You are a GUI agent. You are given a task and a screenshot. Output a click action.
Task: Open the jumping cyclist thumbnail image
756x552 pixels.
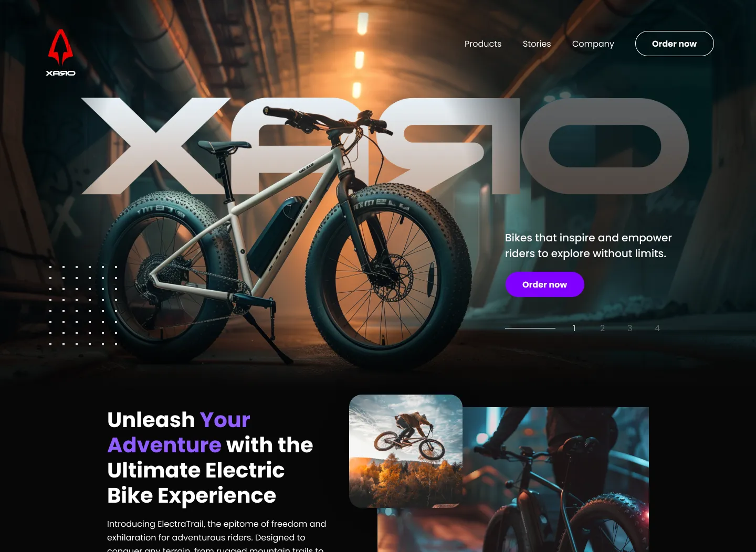point(406,451)
